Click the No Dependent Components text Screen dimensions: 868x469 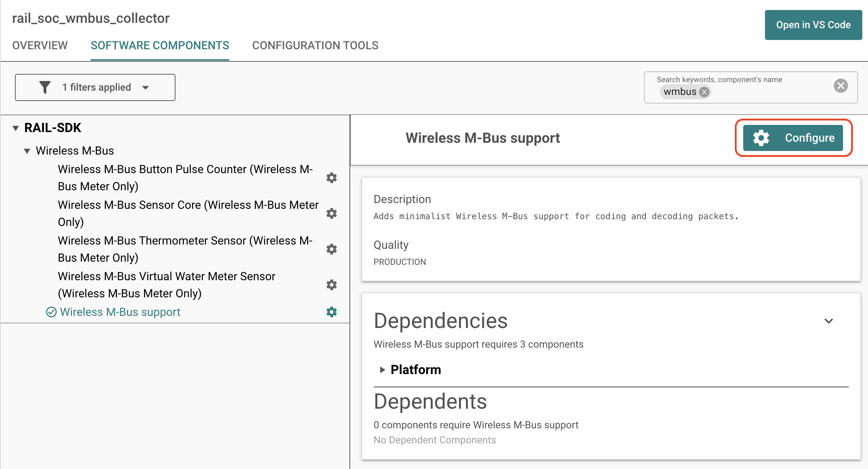pos(435,440)
